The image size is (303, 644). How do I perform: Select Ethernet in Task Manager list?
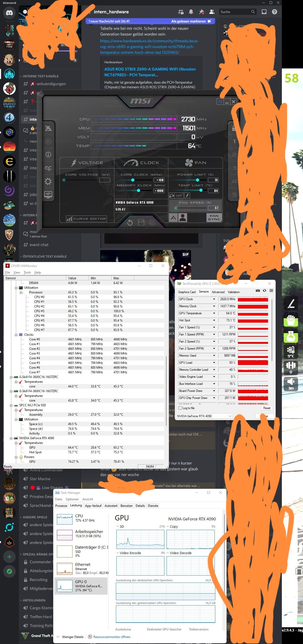click(81, 568)
